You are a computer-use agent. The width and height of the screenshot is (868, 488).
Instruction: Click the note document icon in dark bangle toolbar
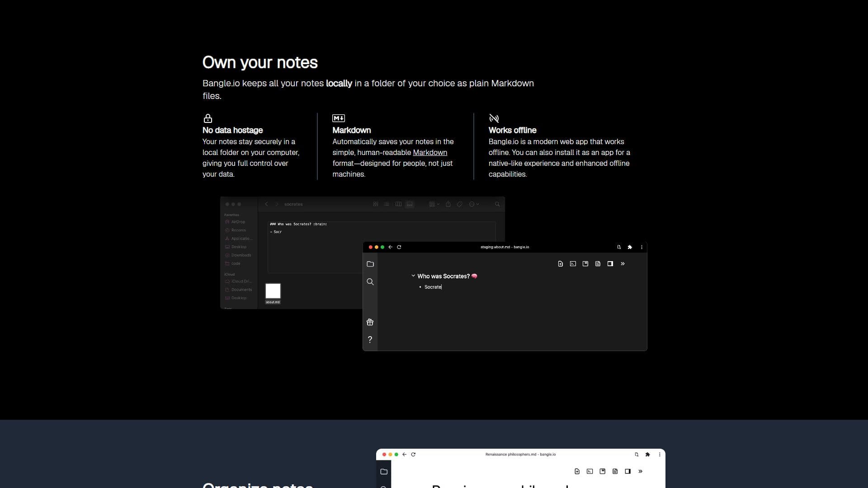pyautogui.click(x=598, y=264)
